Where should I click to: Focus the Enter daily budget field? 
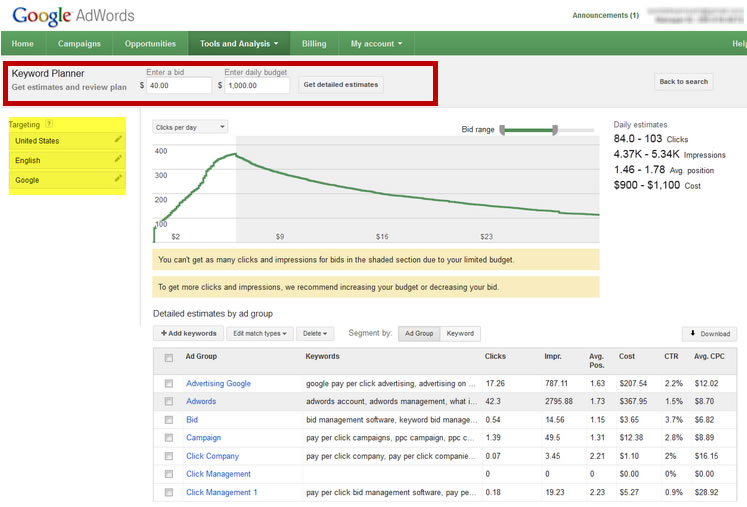(257, 85)
